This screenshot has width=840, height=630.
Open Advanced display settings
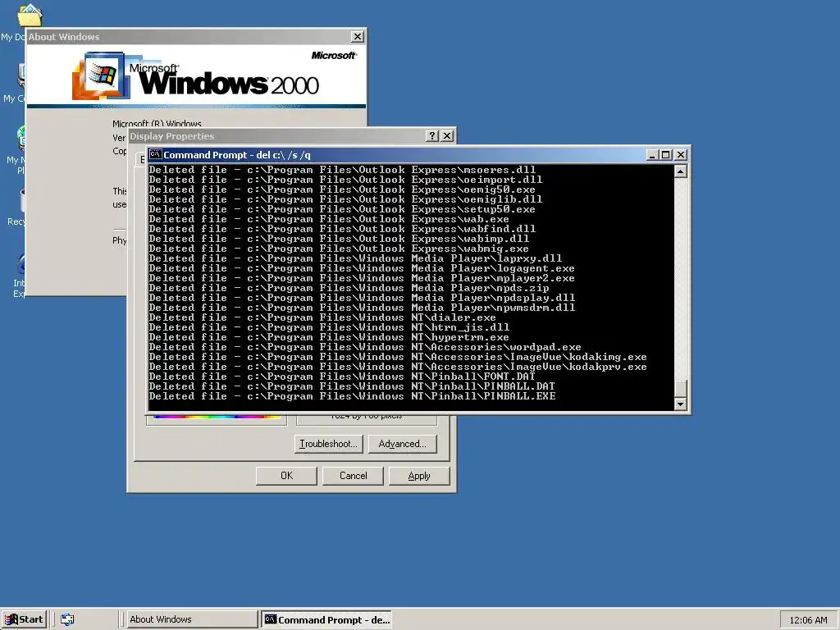point(402,444)
